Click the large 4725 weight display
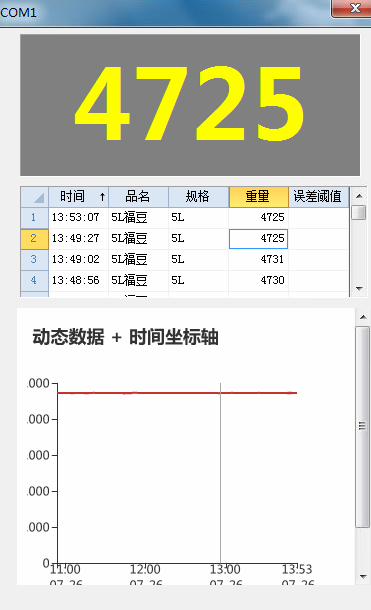This screenshot has height=610, width=371. tap(190, 105)
